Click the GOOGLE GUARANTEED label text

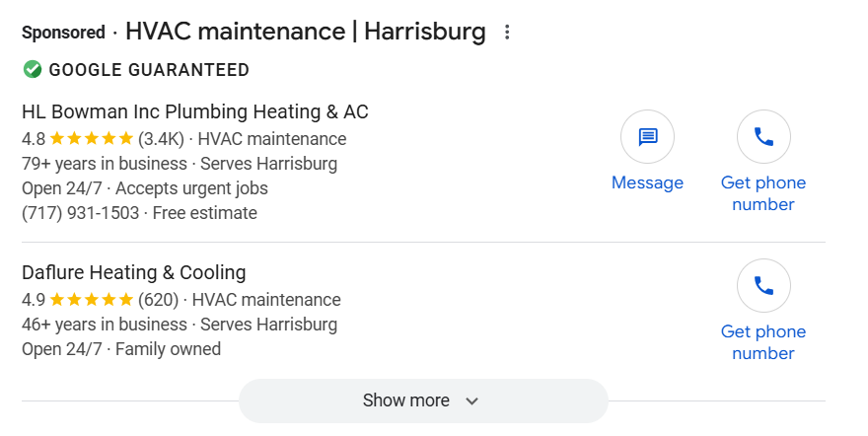149,70
